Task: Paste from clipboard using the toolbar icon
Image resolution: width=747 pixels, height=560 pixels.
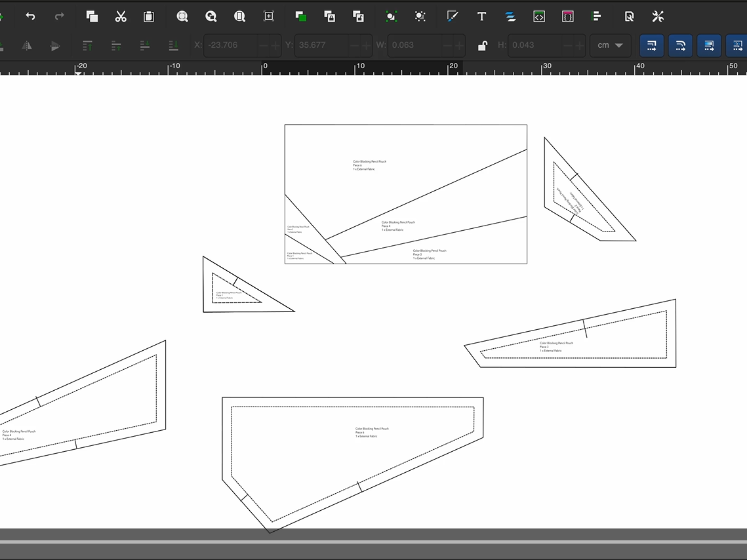Action: (149, 16)
